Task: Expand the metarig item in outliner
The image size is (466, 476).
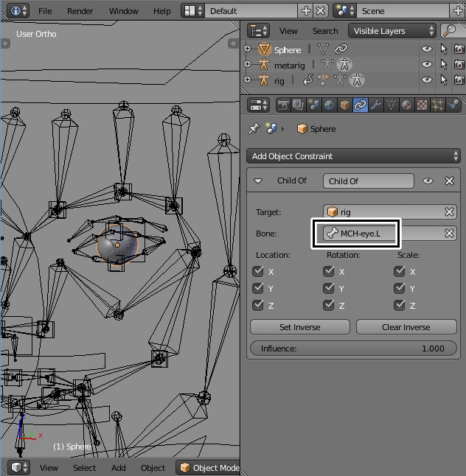Action: pyautogui.click(x=247, y=64)
